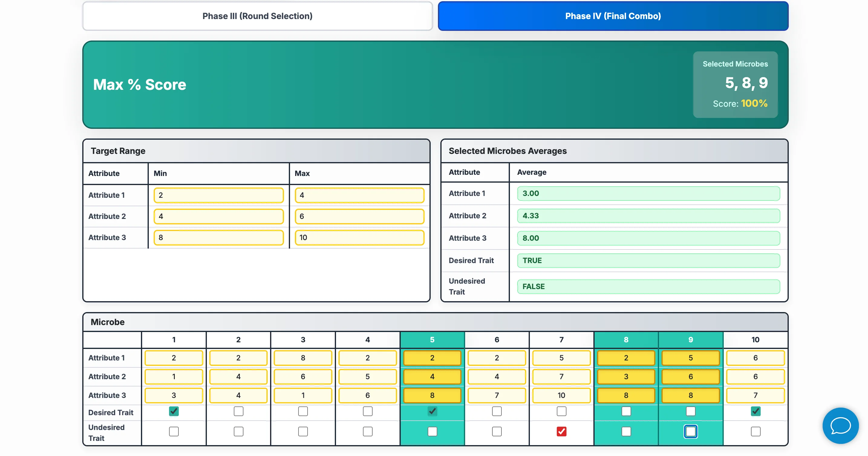
Task: Click the Attribute 1 average showing 3.00
Action: pos(648,194)
